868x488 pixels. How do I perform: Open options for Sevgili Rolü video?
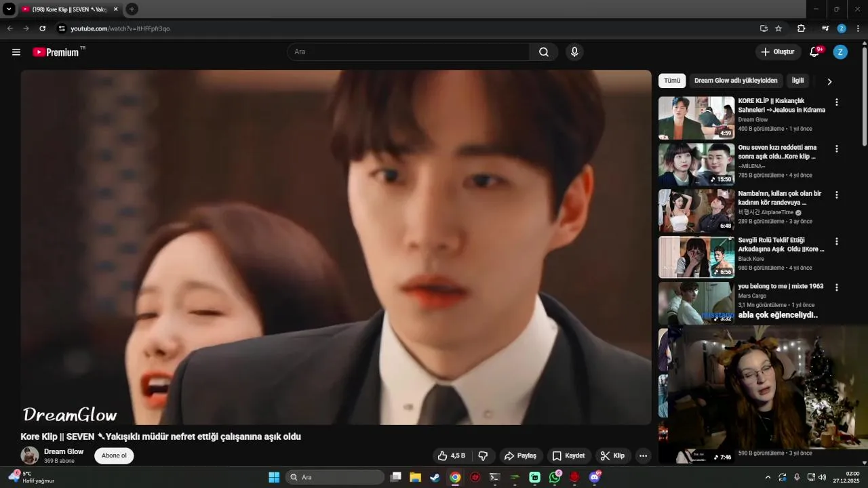[x=836, y=241]
